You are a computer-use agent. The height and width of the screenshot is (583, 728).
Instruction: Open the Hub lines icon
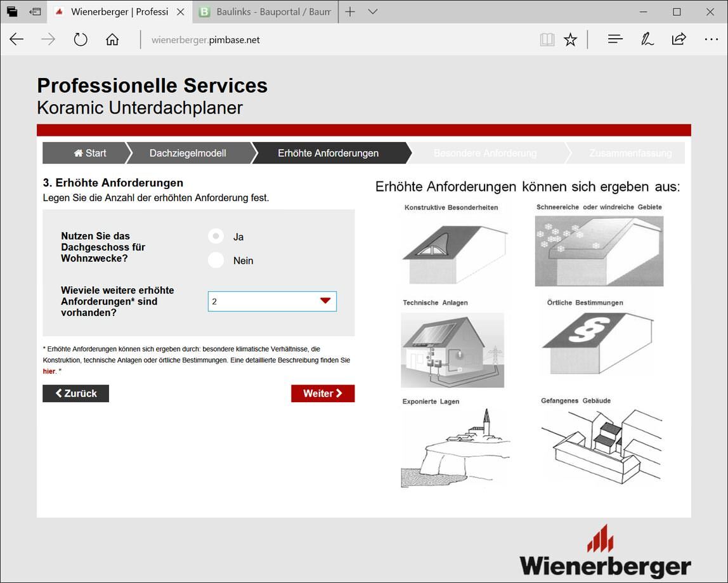(615, 39)
